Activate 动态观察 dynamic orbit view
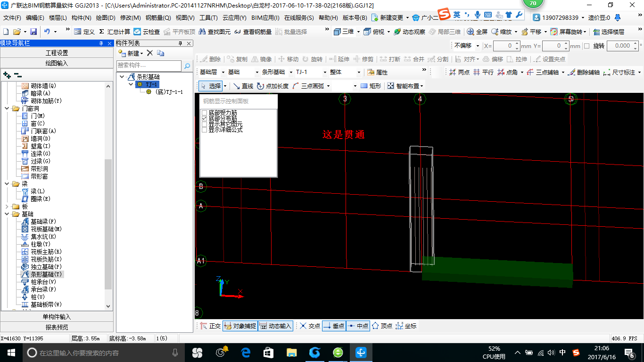644x362 pixels. pos(409,32)
